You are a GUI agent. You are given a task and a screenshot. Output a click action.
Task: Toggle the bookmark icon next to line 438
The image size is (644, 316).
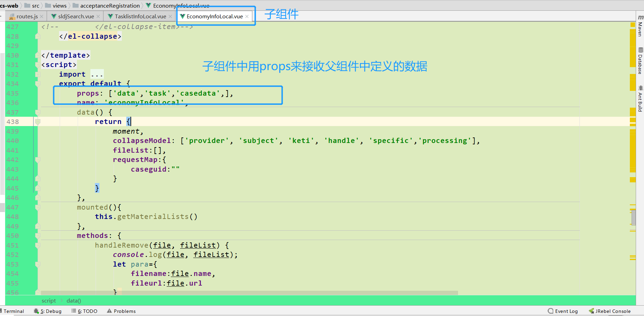pyautogui.click(x=37, y=122)
